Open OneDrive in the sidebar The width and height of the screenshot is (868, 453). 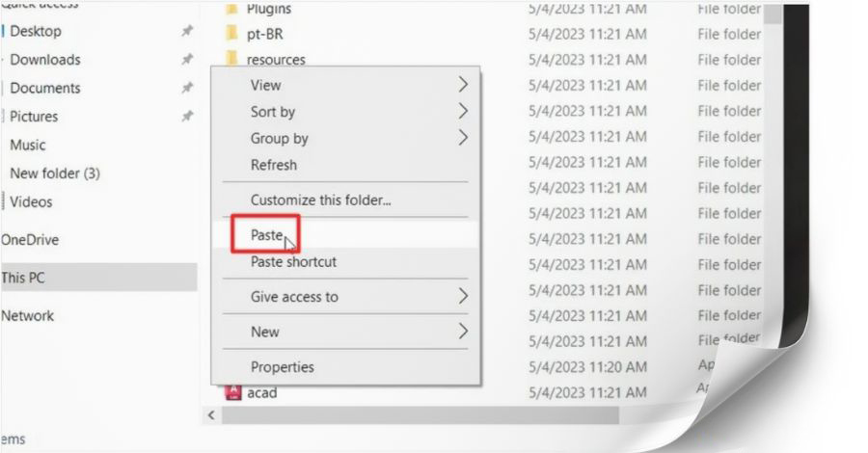pyautogui.click(x=30, y=240)
